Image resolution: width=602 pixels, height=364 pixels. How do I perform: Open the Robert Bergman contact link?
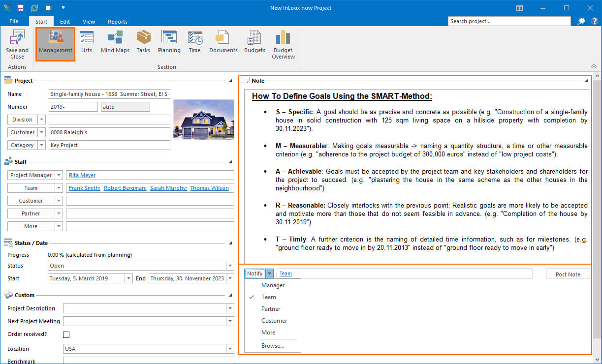125,188
